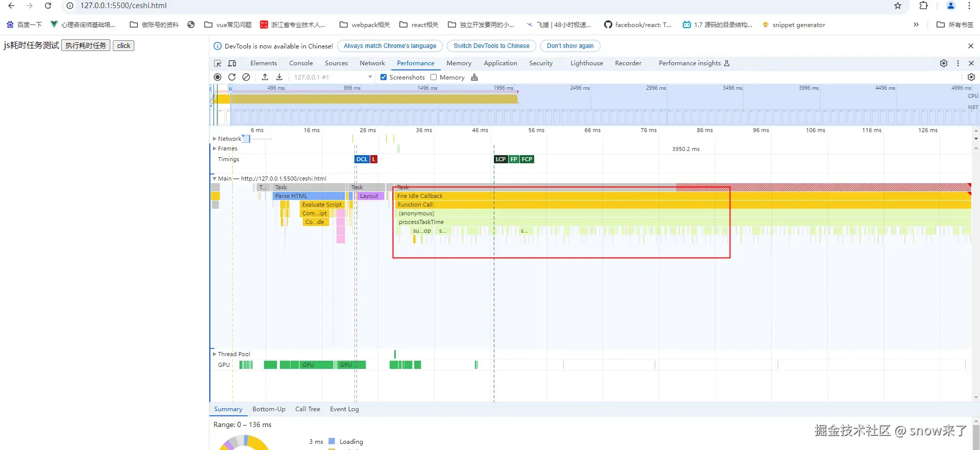Viewport: 980px width, 450px height.
Task: Select the FCP timing marker
Action: pos(527,159)
